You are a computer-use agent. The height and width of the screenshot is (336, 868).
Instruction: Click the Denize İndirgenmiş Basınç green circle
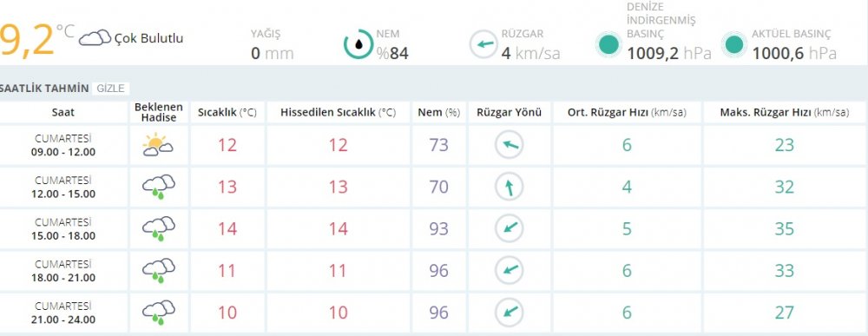point(609,44)
